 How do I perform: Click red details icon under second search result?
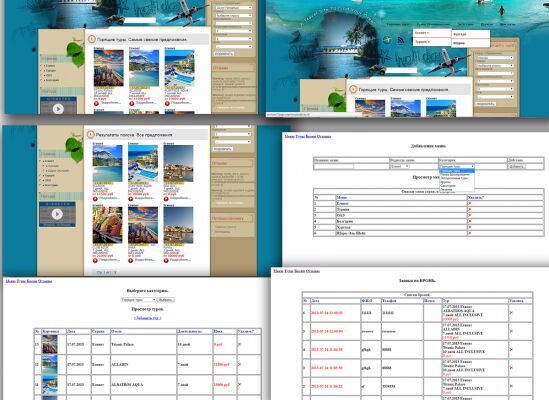click(131, 199)
